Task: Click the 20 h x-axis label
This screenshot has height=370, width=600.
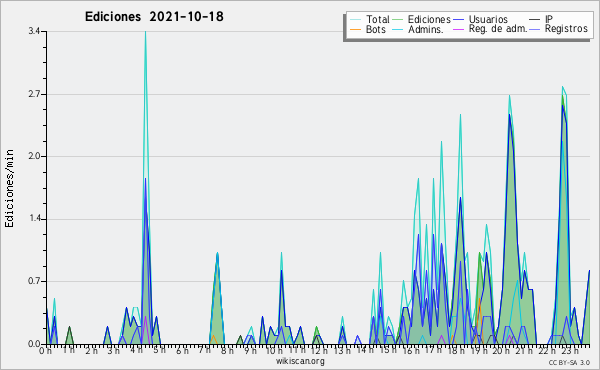Action: click(x=499, y=350)
